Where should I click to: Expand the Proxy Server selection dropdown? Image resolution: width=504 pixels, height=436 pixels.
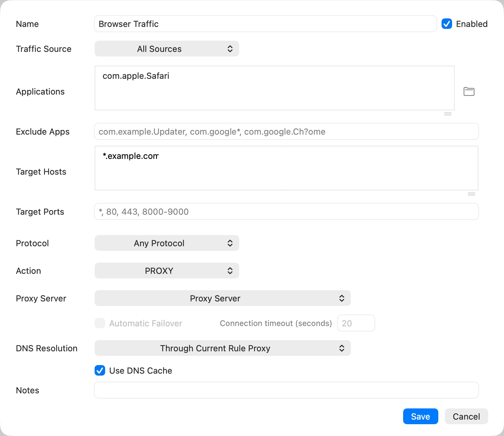222,298
